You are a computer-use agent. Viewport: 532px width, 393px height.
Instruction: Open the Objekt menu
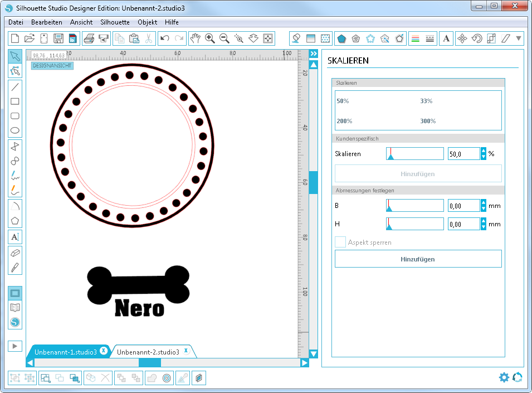148,22
